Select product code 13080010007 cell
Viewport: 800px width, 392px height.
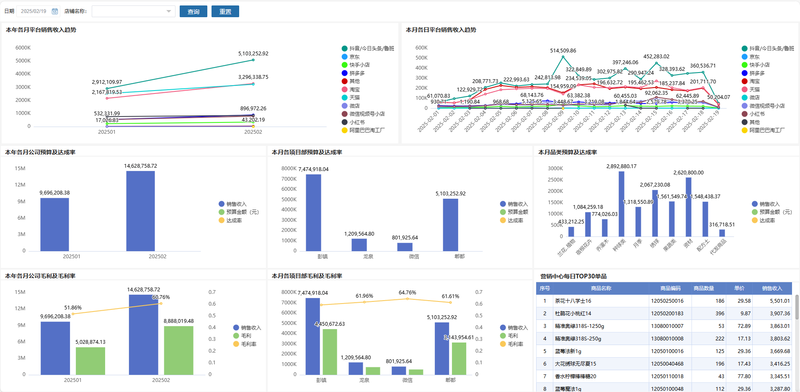coord(669,326)
